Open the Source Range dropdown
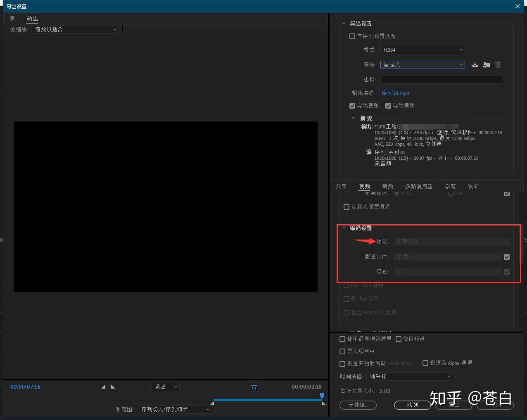The width and height of the screenshot is (527, 420). coord(175,410)
